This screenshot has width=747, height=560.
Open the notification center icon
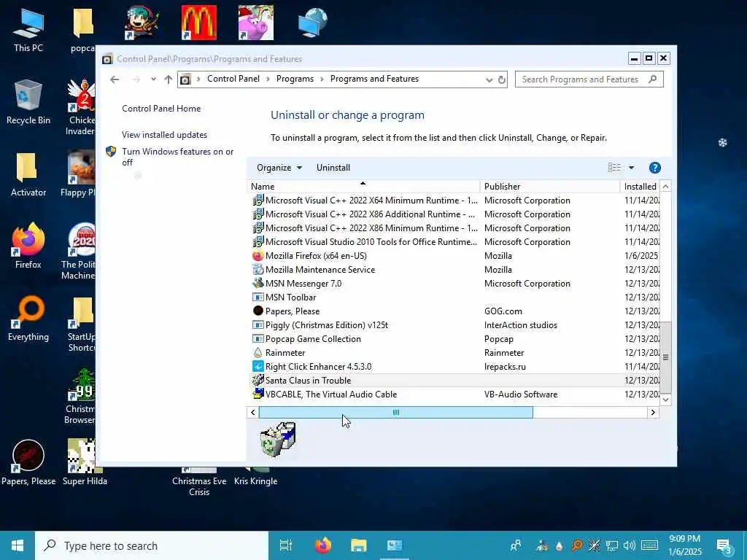point(724,546)
